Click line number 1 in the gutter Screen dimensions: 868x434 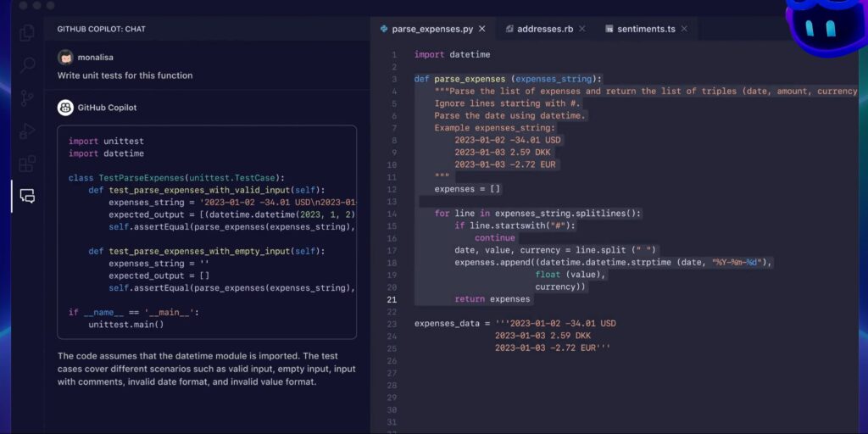click(x=394, y=55)
